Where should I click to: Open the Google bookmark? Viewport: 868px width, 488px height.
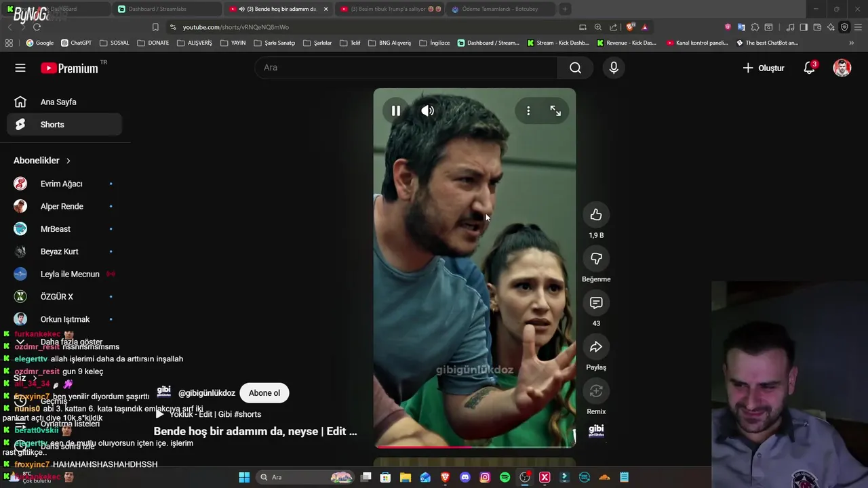[x=39, y=43]
